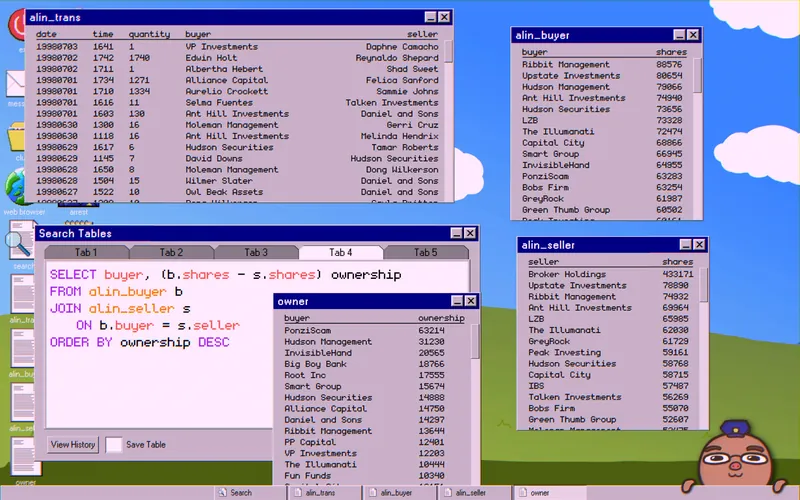Open the yellow folder desktop icon

[16, 137]
